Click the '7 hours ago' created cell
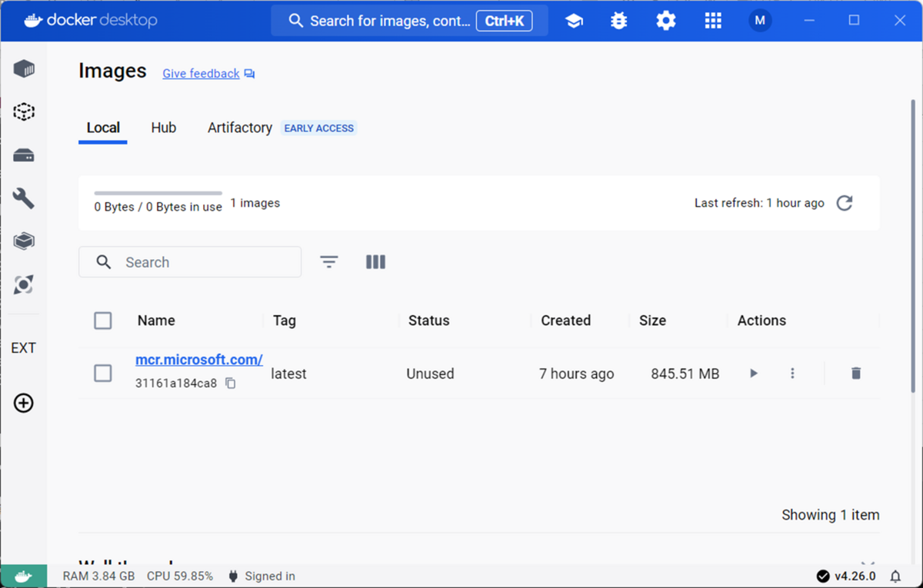923x588 pixels. (x=576, y=374)
